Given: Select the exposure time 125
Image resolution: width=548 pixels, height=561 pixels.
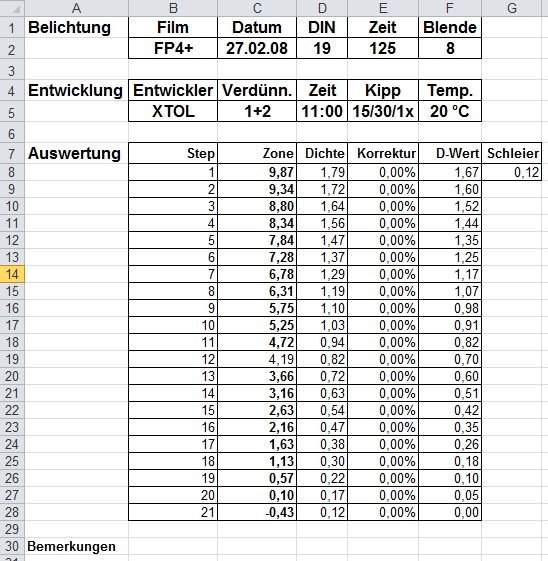Looking at the screenshot, I should tap(383, 48).
